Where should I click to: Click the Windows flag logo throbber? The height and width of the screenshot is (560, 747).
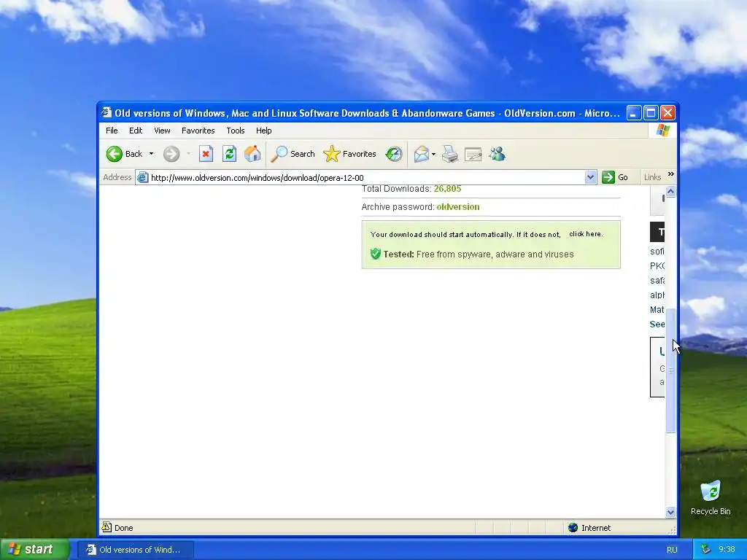click(x=662, y=131)
